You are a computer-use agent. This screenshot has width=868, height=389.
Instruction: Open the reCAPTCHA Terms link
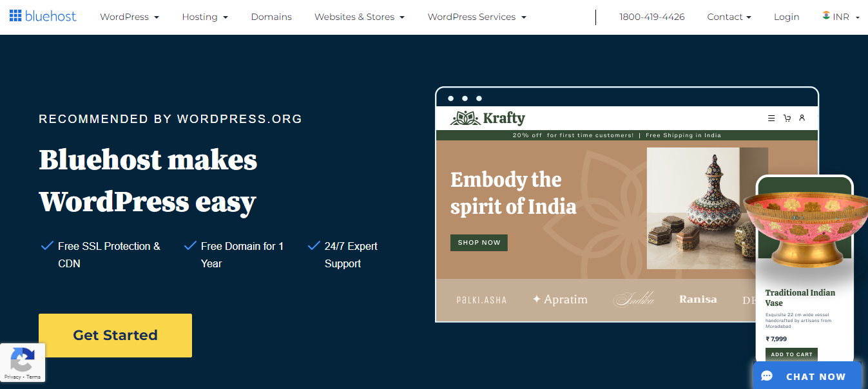pyautogui.click(x=34, y=377)
